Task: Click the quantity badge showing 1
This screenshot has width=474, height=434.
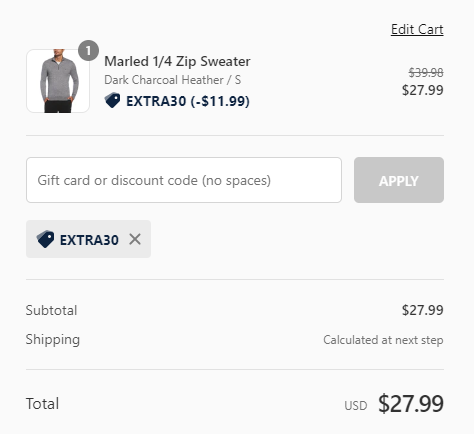Action: pos(88,51)
